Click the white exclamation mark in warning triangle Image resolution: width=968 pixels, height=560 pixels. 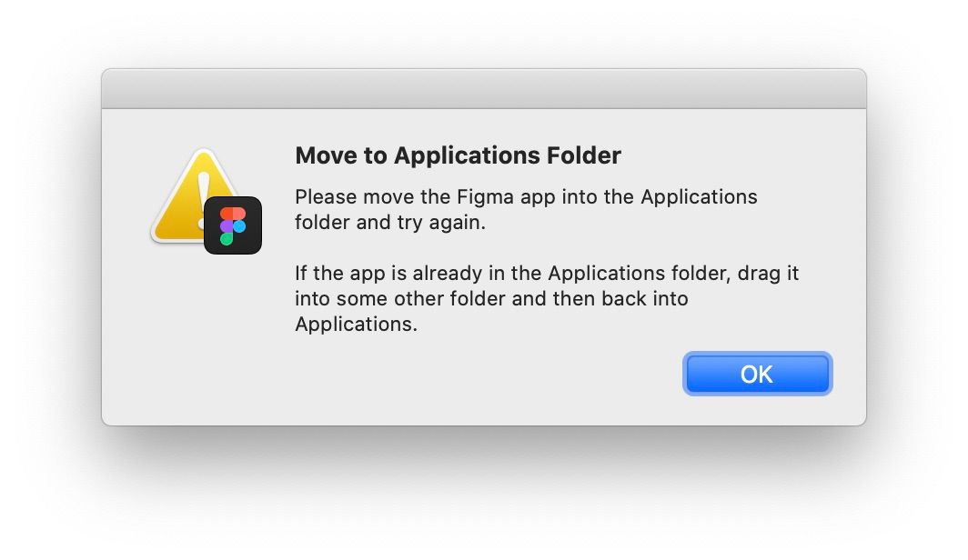click(x=204, y=197)
